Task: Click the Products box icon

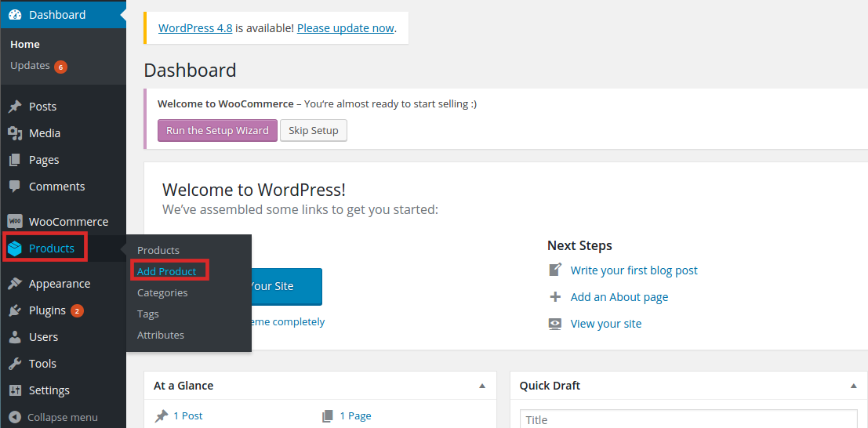Action: pos(15,248)
